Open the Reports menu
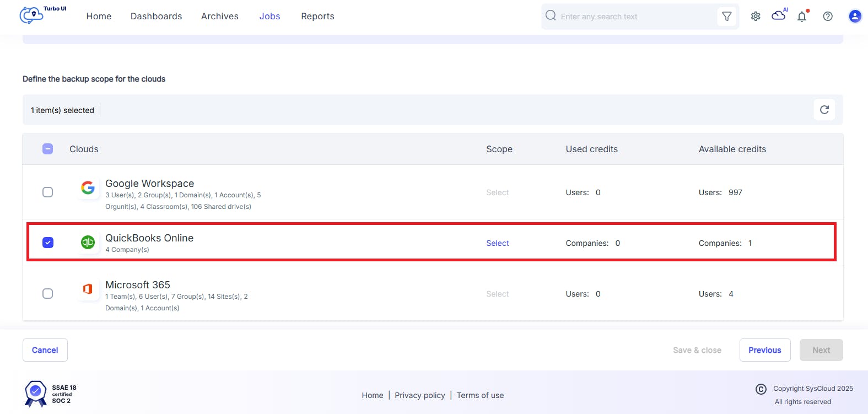 pos(317,17)
